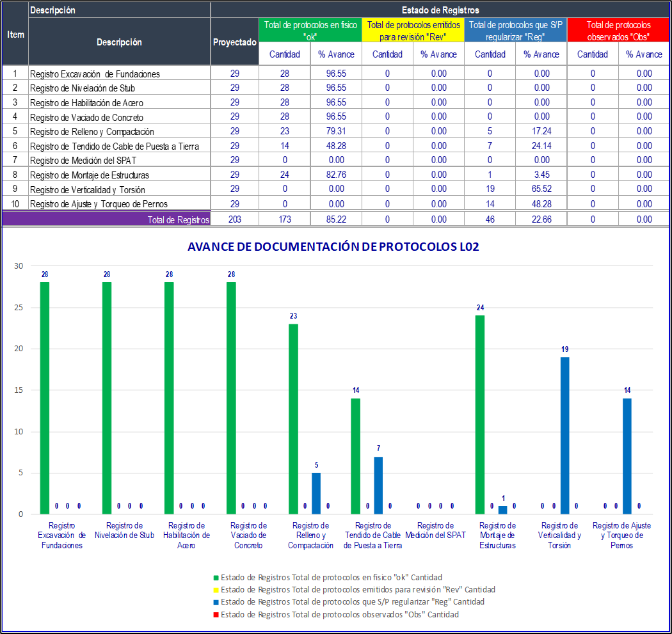The height and width of the screenshot is (634, 672).
Task: Select the blue bar for Registro de Verticalidad y Torsión
Action: [x=565, y=435]
